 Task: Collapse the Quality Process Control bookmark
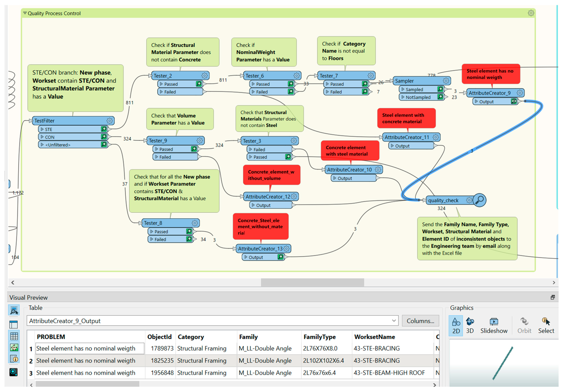pos(25,13)
